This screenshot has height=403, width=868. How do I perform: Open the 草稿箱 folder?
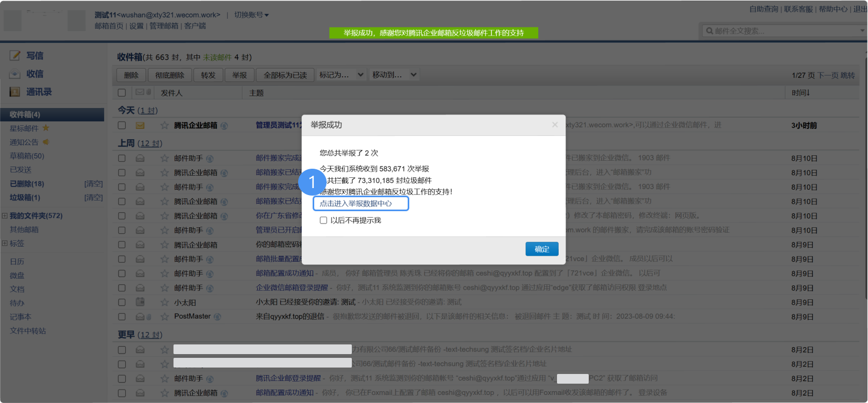[x=27, y=156]
